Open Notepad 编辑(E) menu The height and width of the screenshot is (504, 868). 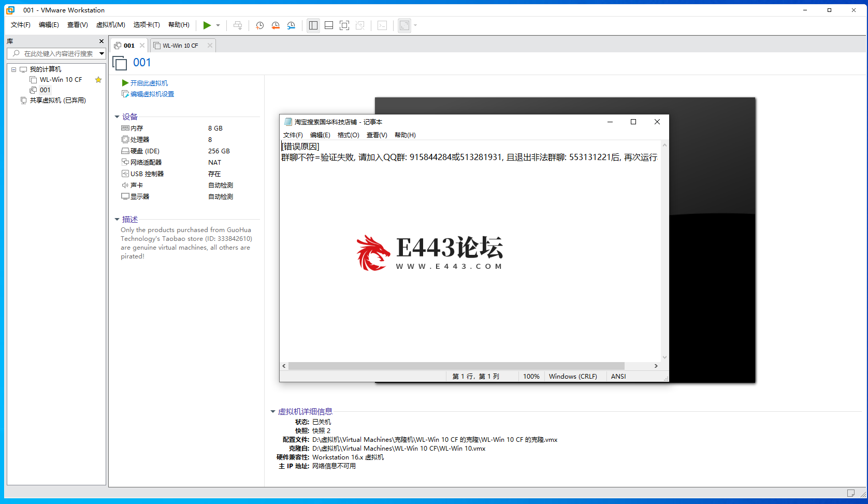click(320, 135)
